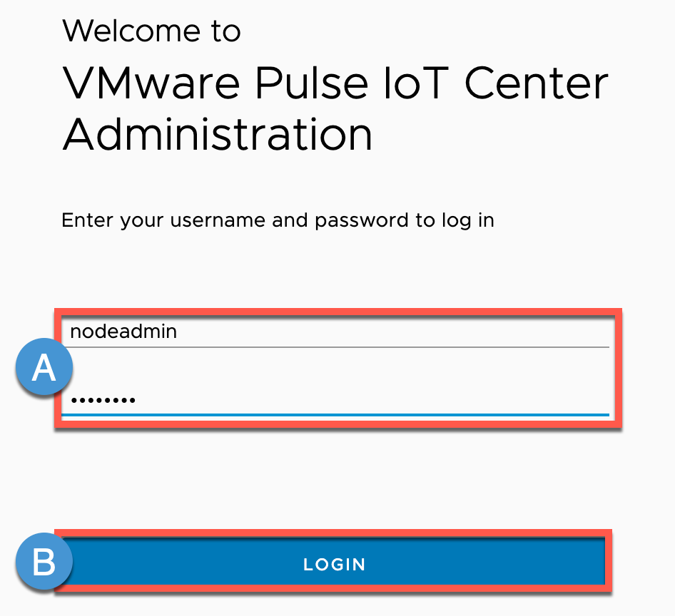
Task: Click the username field containing nodeadmin
Action: click(x=335, y=332)
